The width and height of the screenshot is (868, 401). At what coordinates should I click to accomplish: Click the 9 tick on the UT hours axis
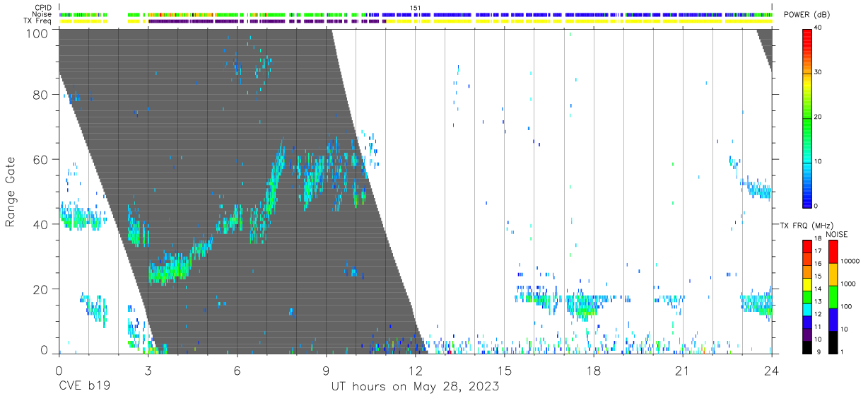pyautogui.click(x=326, y=370)
